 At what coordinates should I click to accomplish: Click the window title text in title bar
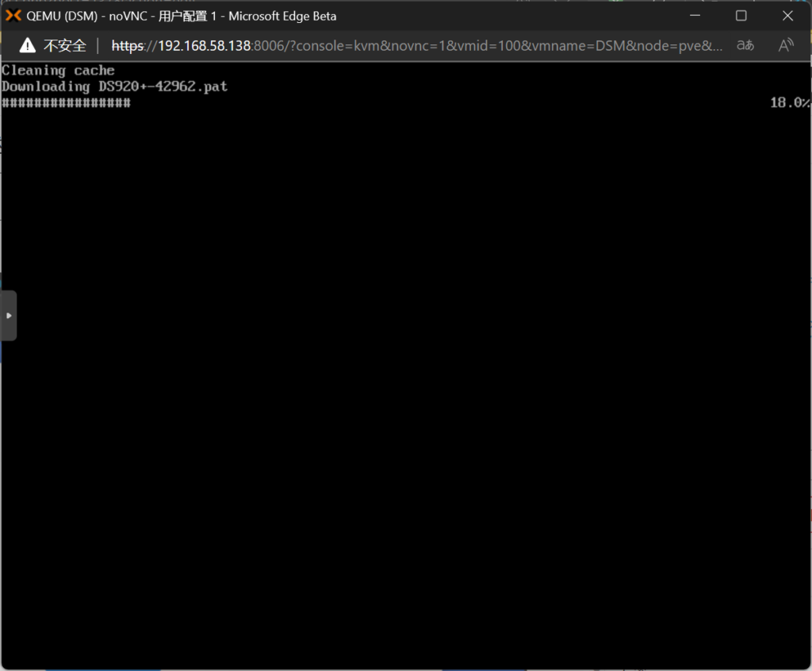pyautogui.click(x=182, y=16)
